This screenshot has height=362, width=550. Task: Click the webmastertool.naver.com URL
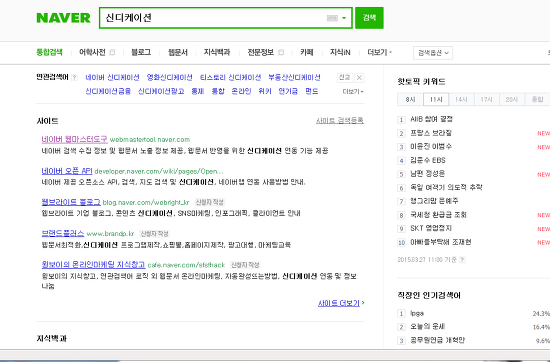150,140
